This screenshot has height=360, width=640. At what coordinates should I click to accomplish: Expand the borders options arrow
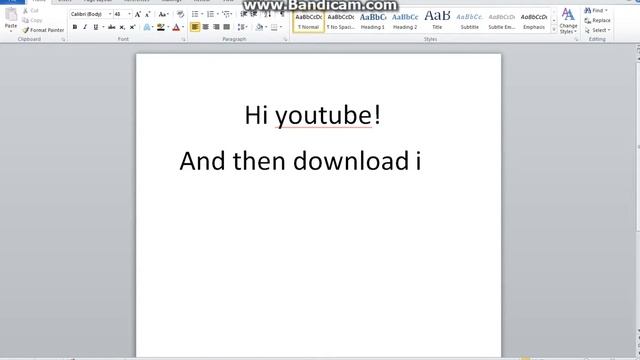pos(281,27)
